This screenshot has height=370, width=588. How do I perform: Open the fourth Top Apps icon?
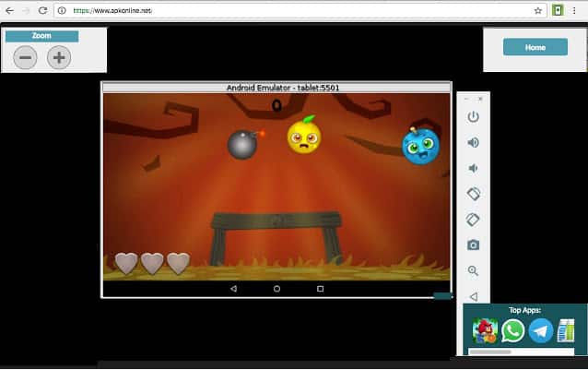566,330
